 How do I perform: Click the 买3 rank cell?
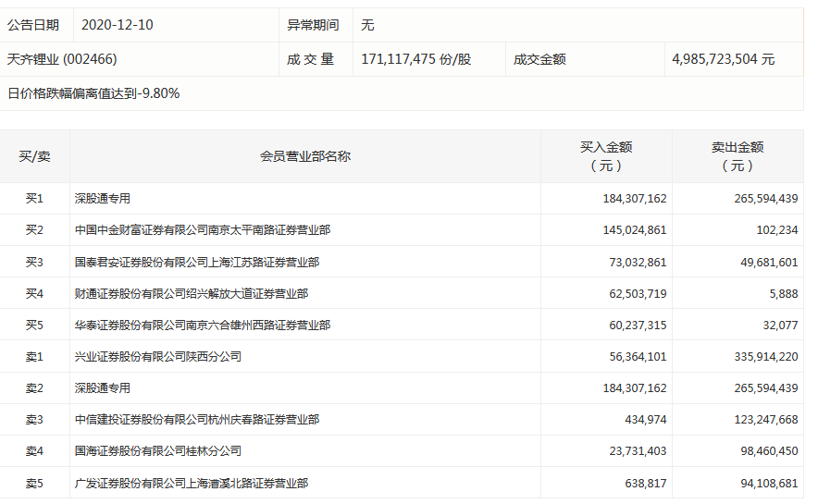point(34,262)
